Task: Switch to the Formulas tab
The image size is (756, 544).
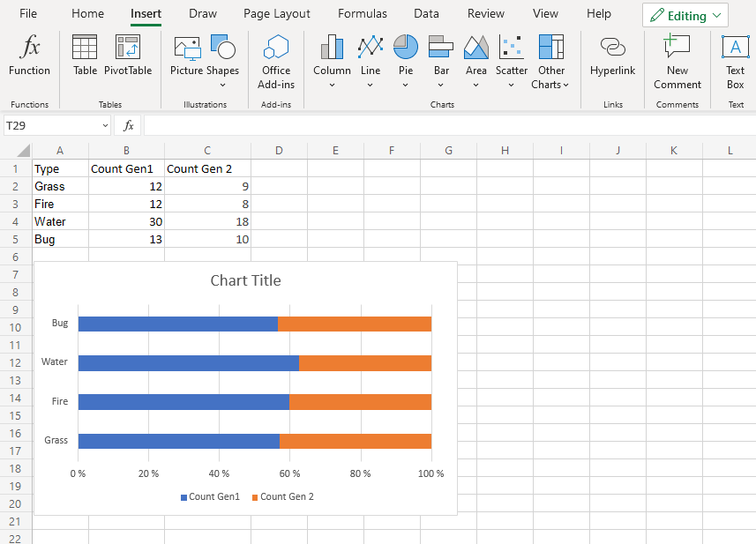Action: click(x=362, y=14)
